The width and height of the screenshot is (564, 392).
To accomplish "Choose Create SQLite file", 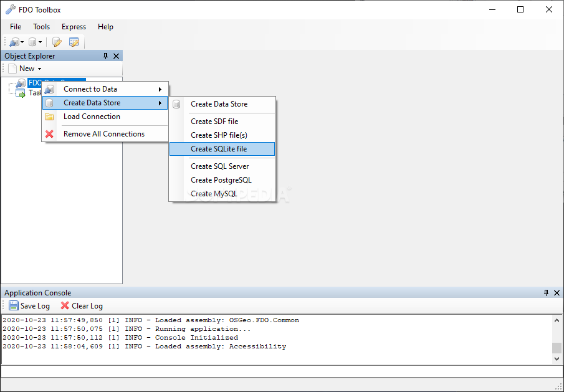I will 222,149.
